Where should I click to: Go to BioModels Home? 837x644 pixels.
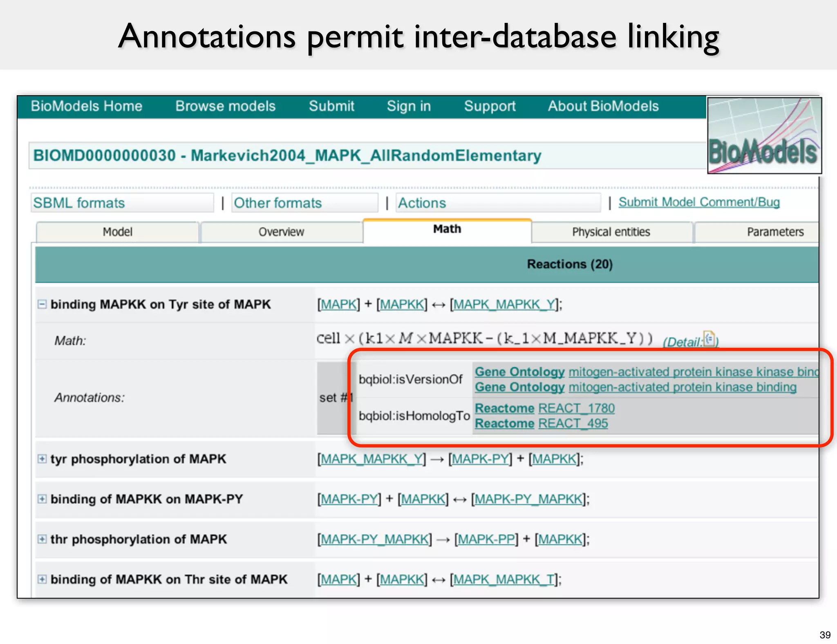pyautogui.click(x=87, y=106)
